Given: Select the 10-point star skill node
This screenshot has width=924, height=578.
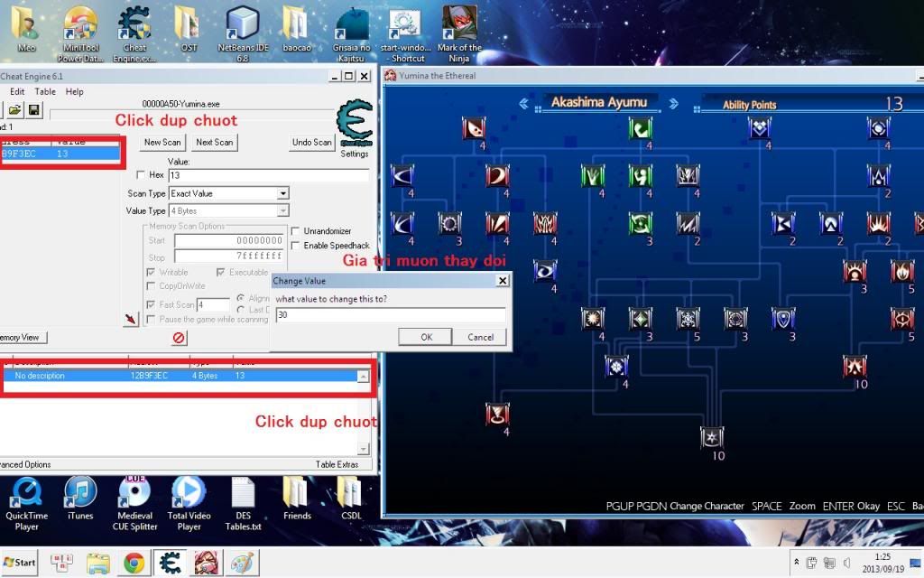Looking at the screenshot, I should 712,438.
